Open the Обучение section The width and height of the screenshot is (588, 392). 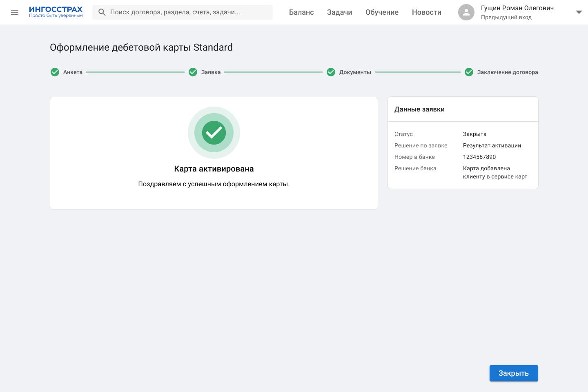pyautogui.click(x=382, y=12)
